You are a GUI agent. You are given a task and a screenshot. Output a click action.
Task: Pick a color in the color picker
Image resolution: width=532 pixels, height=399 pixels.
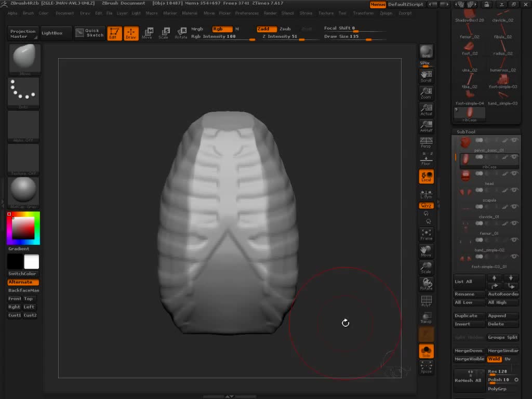(x=23, y=228)
